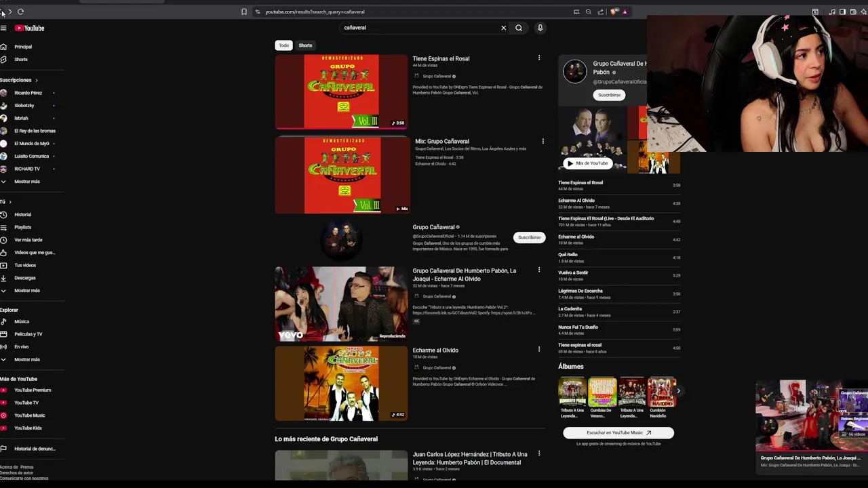This screenshot has width=868, height=488.
Task: Open Brave Rewards triangle icon
Action: coord(625,12)
